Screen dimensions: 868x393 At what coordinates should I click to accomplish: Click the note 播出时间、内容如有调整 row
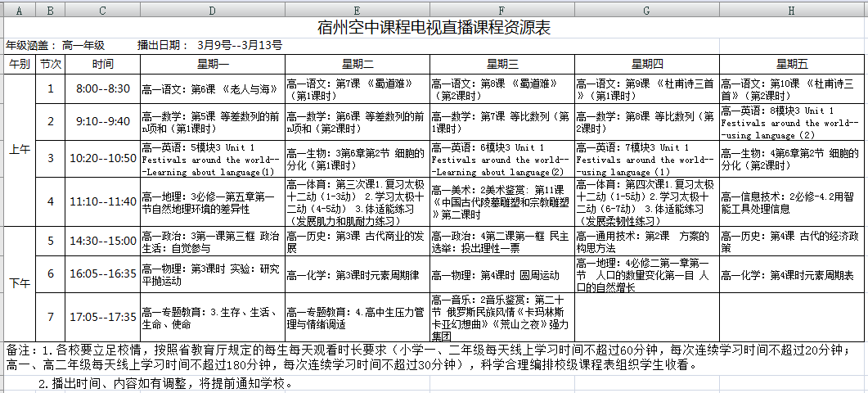(x=164, y=384)
